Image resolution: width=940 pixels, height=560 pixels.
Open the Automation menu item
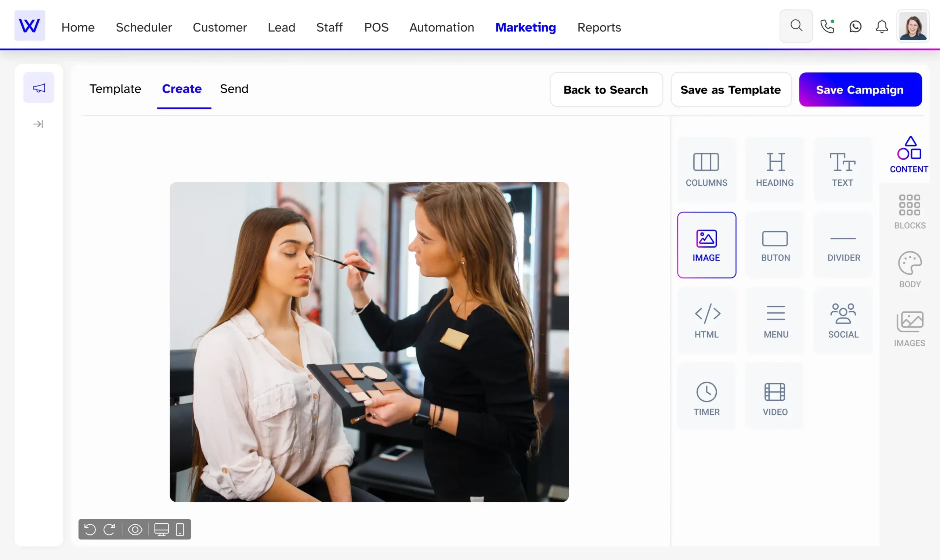click(x=441, y=27)
